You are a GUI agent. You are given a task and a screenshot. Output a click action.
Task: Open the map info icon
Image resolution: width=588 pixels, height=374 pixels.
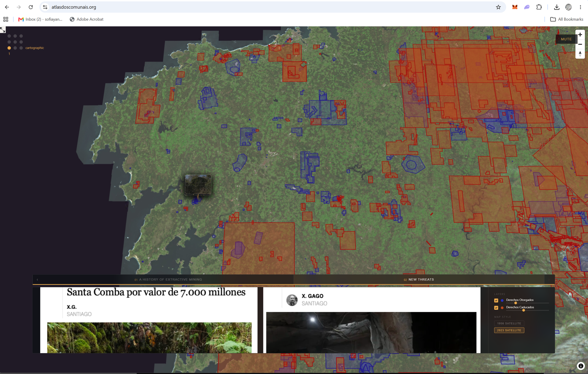[x=581, y=366]
